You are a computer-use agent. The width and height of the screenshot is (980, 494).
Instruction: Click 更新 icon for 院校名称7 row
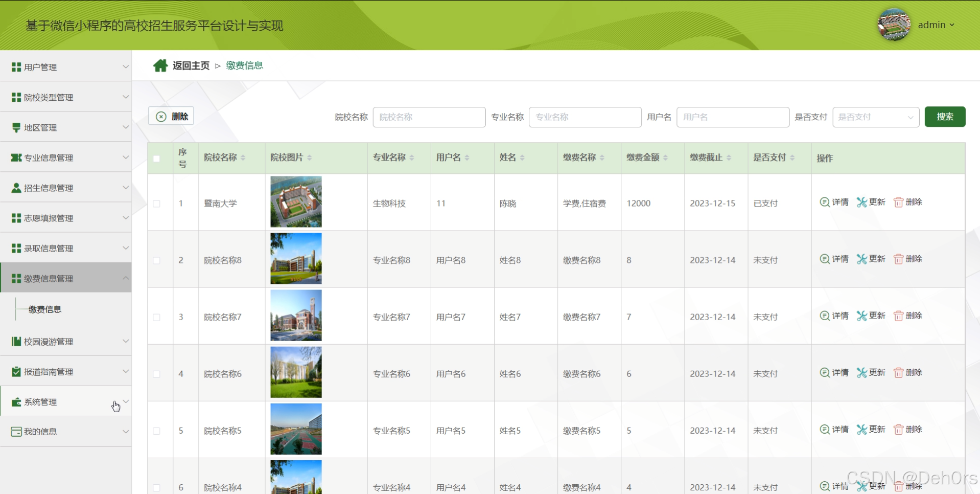pyautogui.click(x=862, y=316)
